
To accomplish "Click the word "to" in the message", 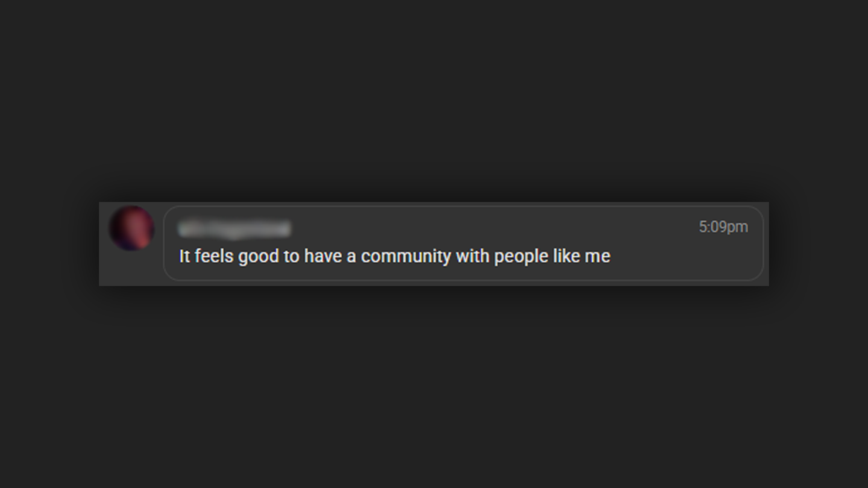I will [x=292, y=257].
